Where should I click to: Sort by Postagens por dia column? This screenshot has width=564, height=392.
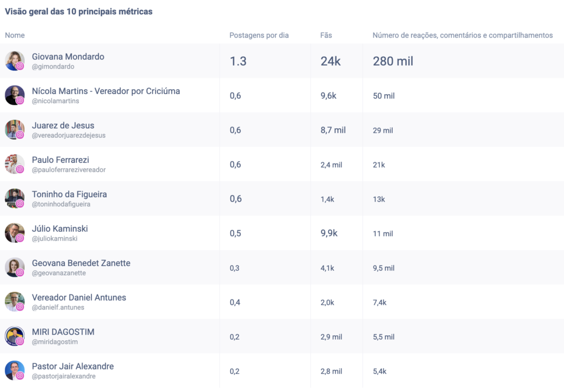point(259,35)
